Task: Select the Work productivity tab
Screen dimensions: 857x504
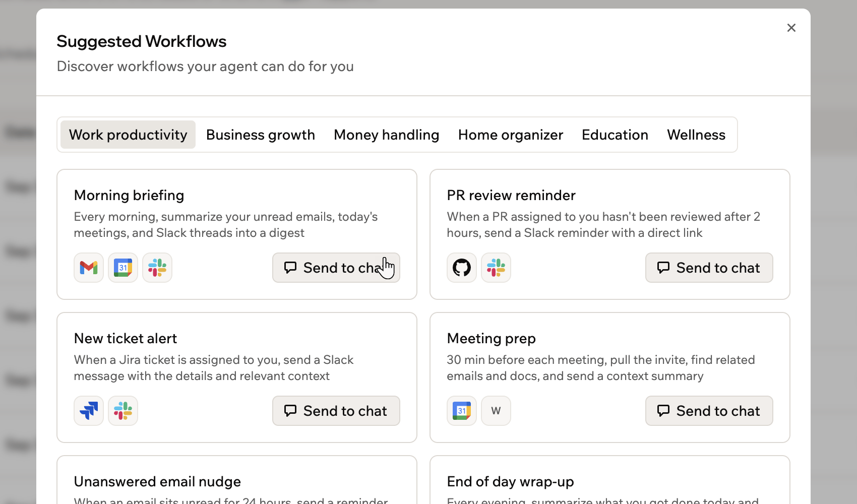Action: 128,135
